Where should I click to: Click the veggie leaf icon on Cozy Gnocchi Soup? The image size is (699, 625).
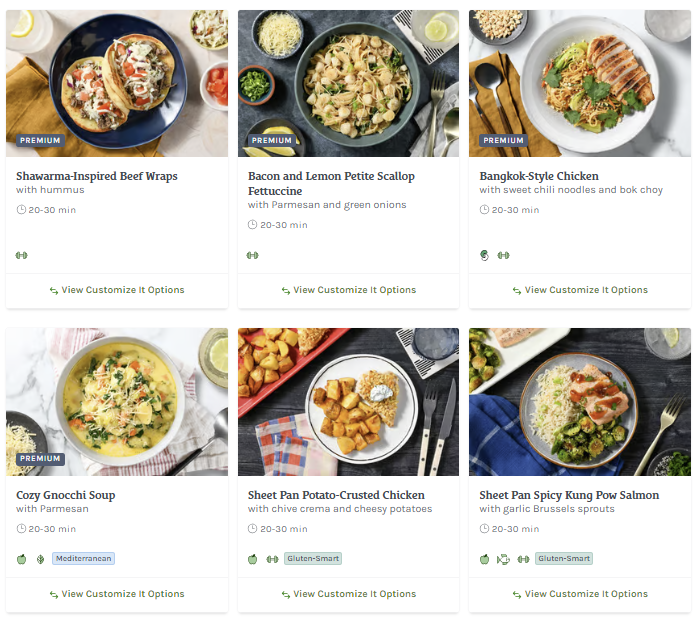click(x=40, y=559)
